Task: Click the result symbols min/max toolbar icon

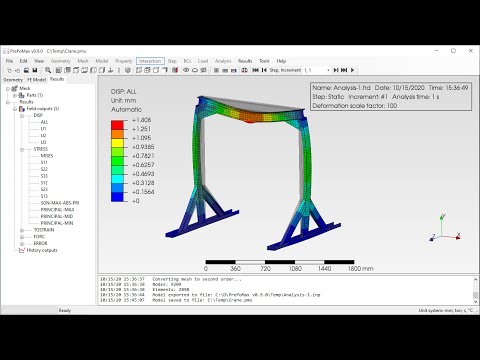Action: (244, 70)
